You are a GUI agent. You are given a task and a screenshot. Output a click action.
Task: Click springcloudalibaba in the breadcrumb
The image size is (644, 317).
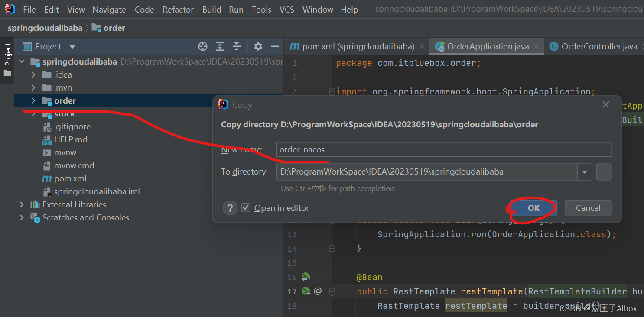click(x=45, y=28)
